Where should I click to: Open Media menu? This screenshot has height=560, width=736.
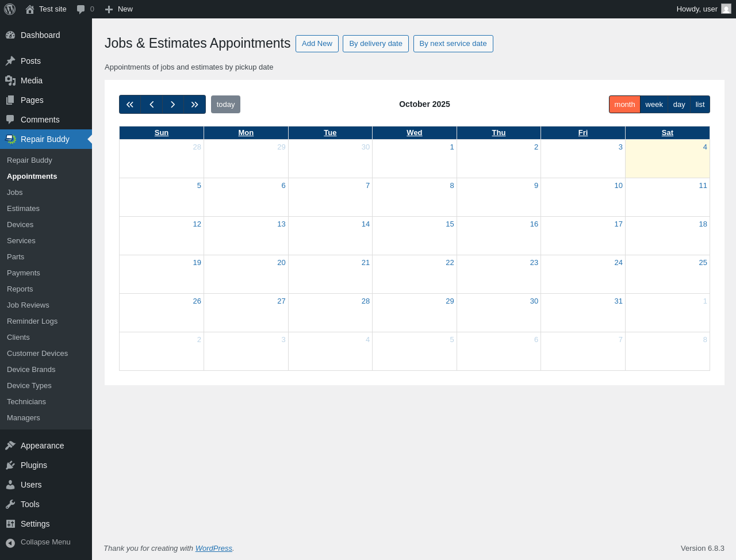(x=46, y=80)
